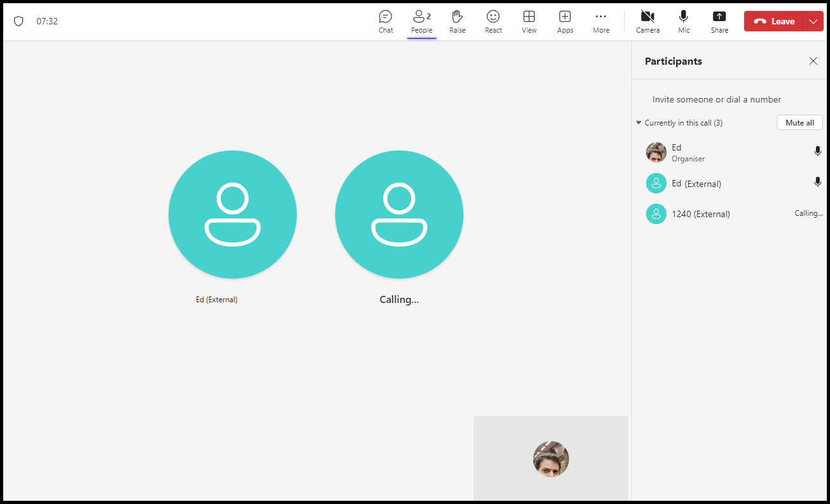Click the shield security icon

point(19,21)
